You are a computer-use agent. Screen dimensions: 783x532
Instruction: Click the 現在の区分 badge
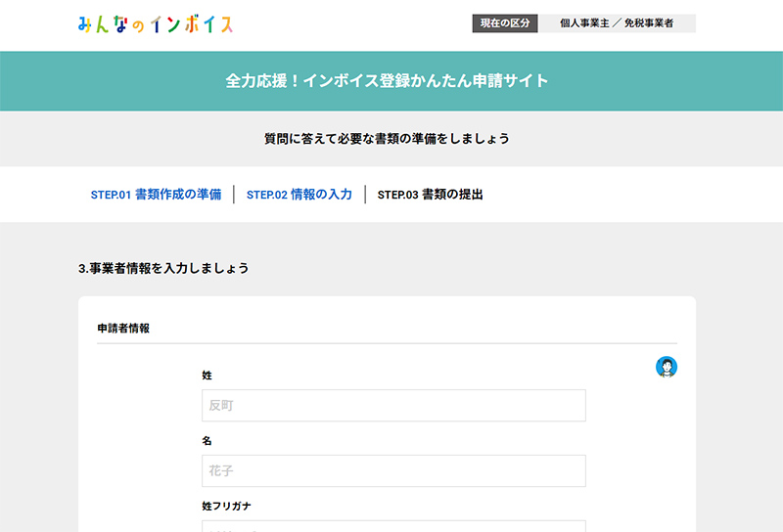click(x=505, y=23)
